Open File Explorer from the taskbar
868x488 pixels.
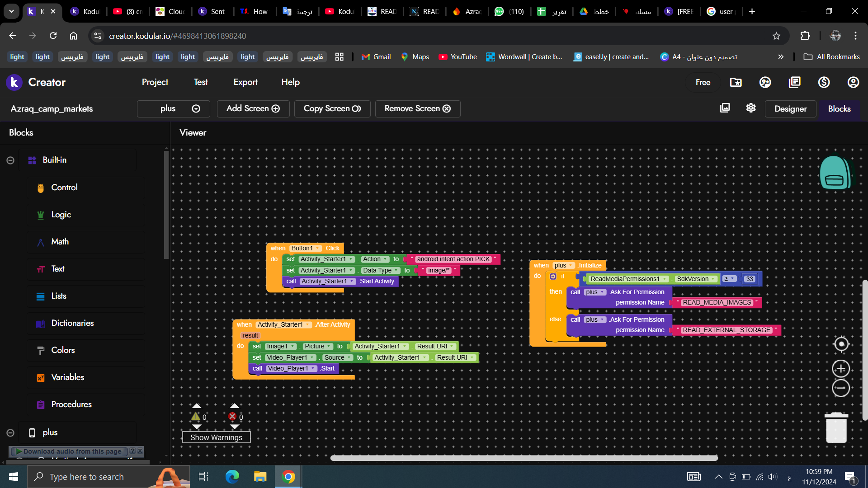click(260, 477)
